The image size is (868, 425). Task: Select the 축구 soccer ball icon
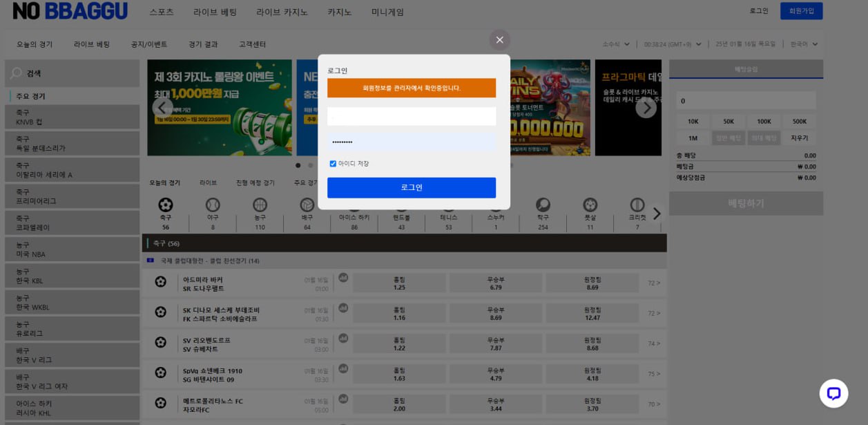tap(166, 205)
